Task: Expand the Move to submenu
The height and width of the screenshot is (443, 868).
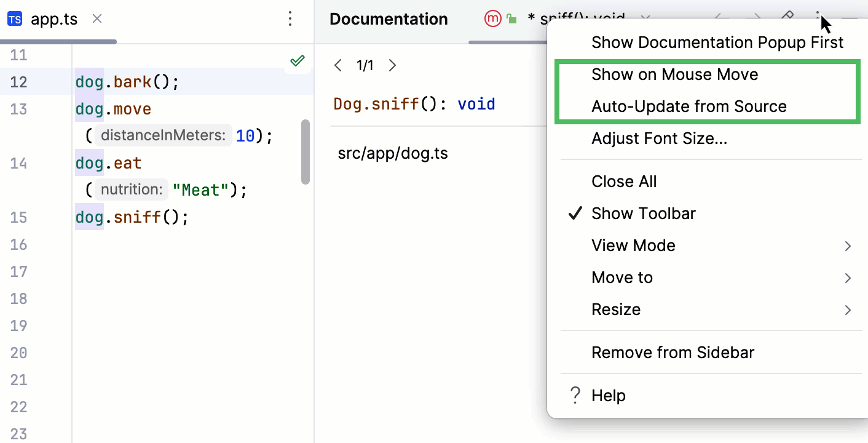Action: (x=622, y=277)
